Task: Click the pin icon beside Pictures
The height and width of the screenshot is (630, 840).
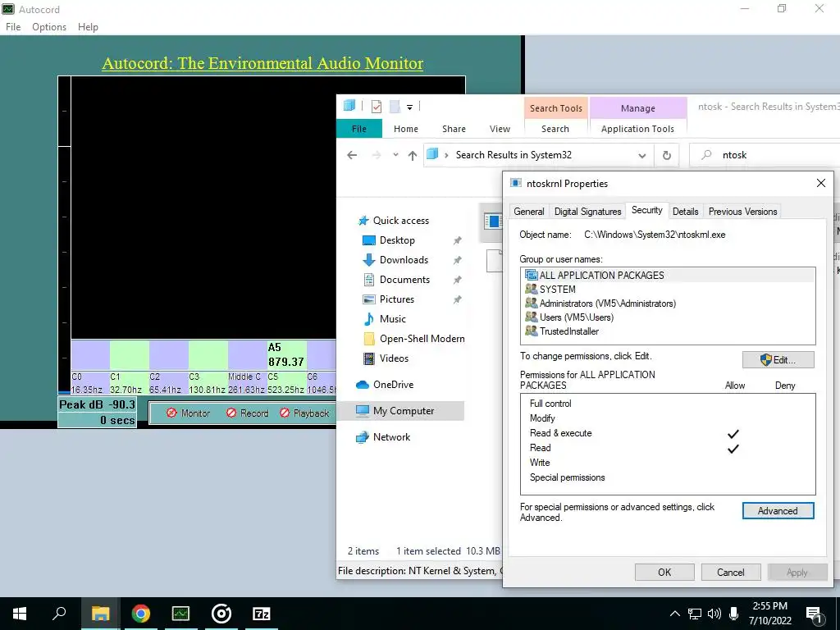Action: tap(458, 299)
